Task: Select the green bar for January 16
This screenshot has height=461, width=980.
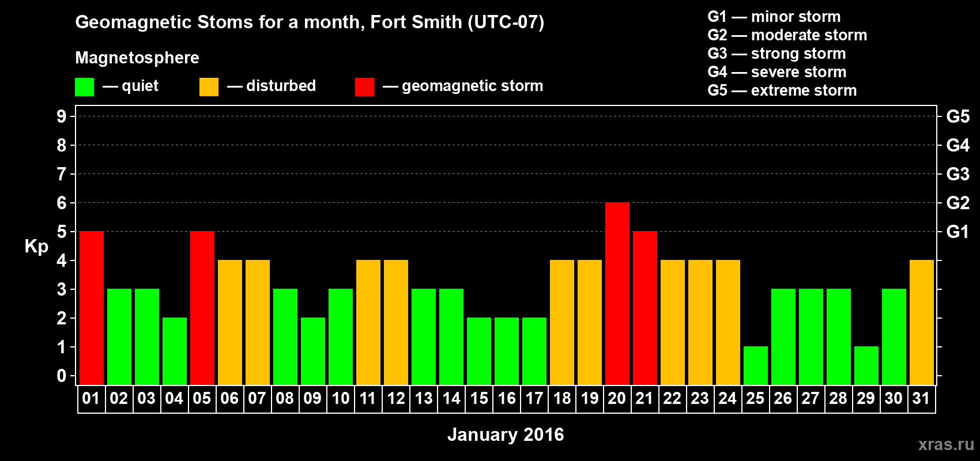Action: click(507, 352)
